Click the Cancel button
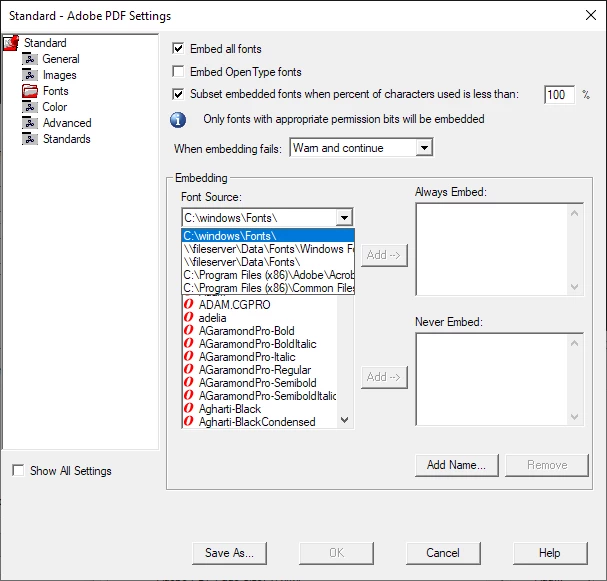Image resolution: width=607 pixels, height=581 pixels. click(443, 553)
